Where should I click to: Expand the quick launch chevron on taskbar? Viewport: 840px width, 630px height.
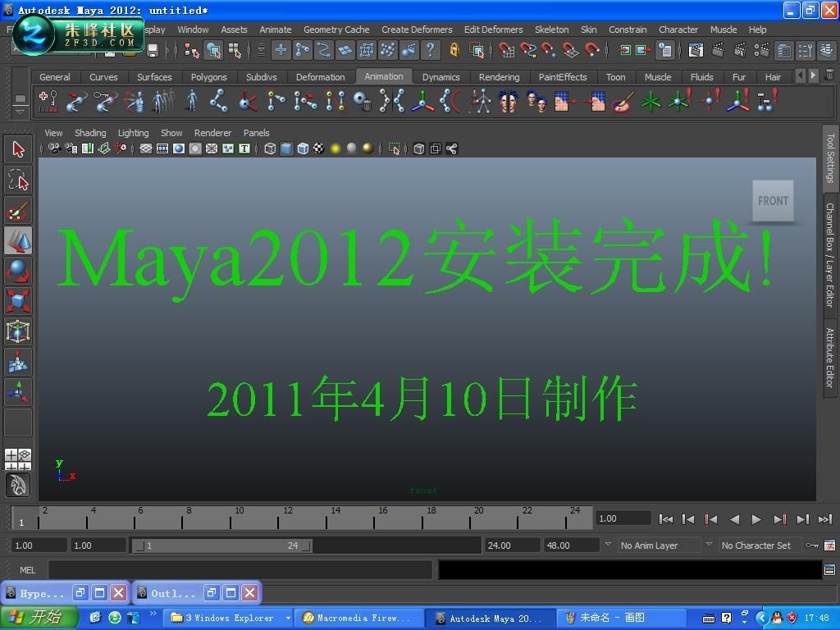153,613
